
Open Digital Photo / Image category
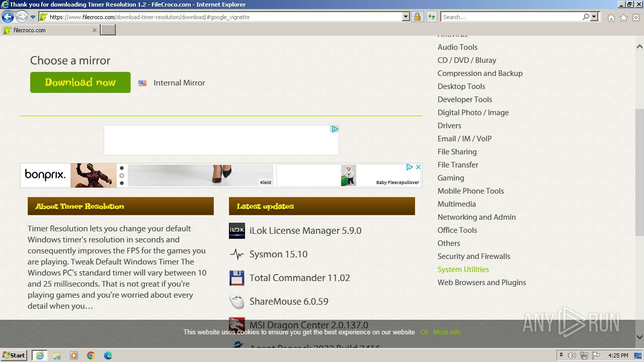(473, 113)
